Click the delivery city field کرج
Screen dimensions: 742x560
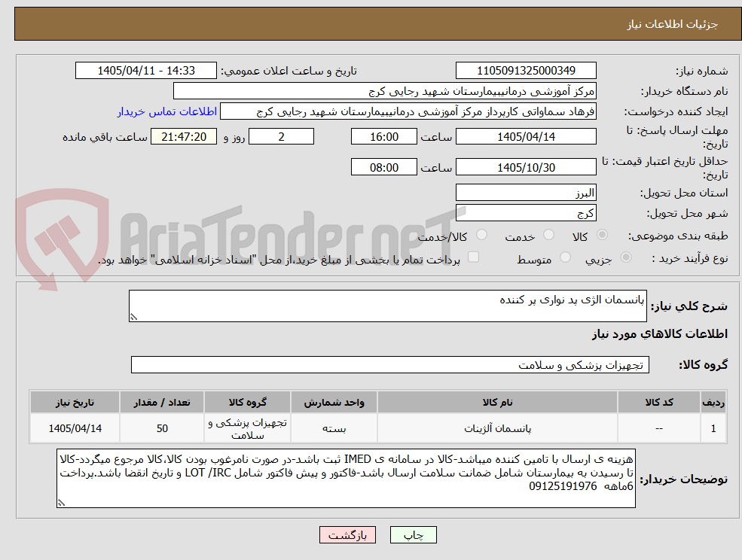click(x=526, y=213)
